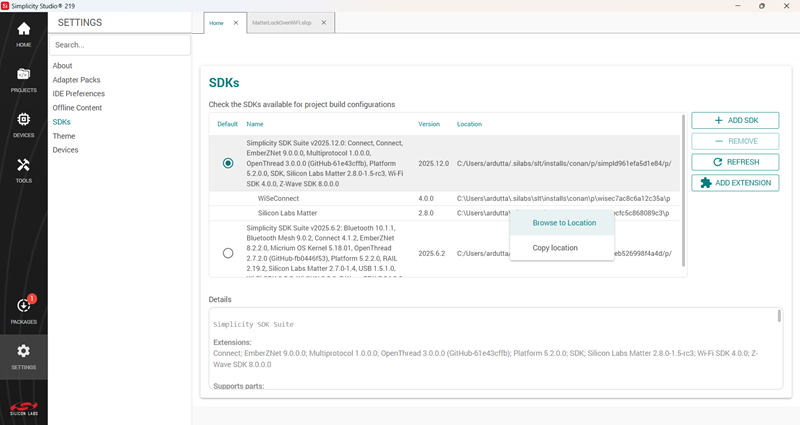Open the Adapter Packs settings page
Screen dimensions: 800x425
pyautogui.click(x=77, y=80)
